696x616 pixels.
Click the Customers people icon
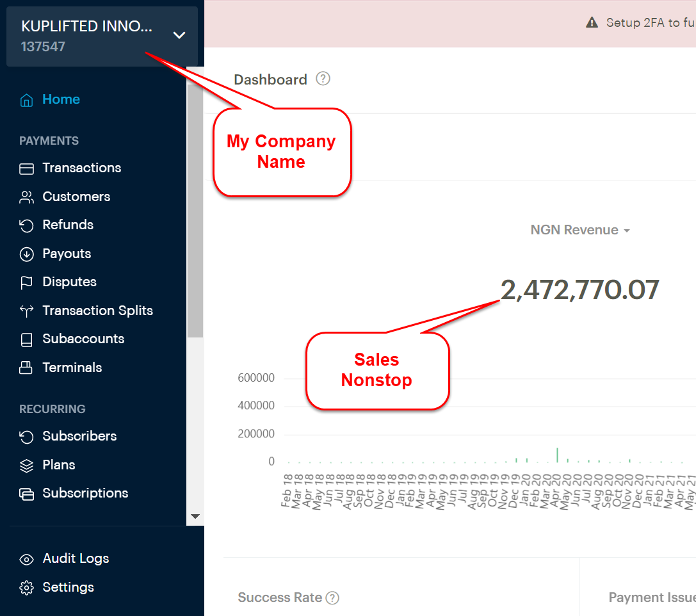coord(26,197)
